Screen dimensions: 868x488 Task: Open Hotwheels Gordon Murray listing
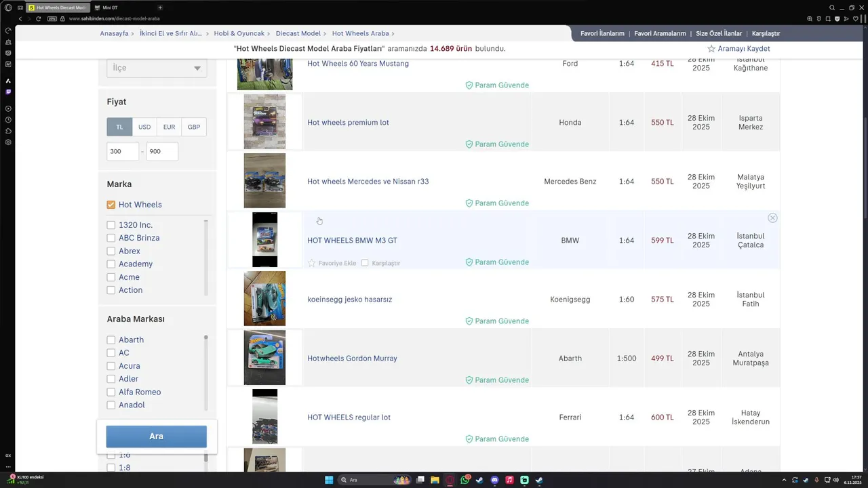pyautogui.click(x=352, y=359)
